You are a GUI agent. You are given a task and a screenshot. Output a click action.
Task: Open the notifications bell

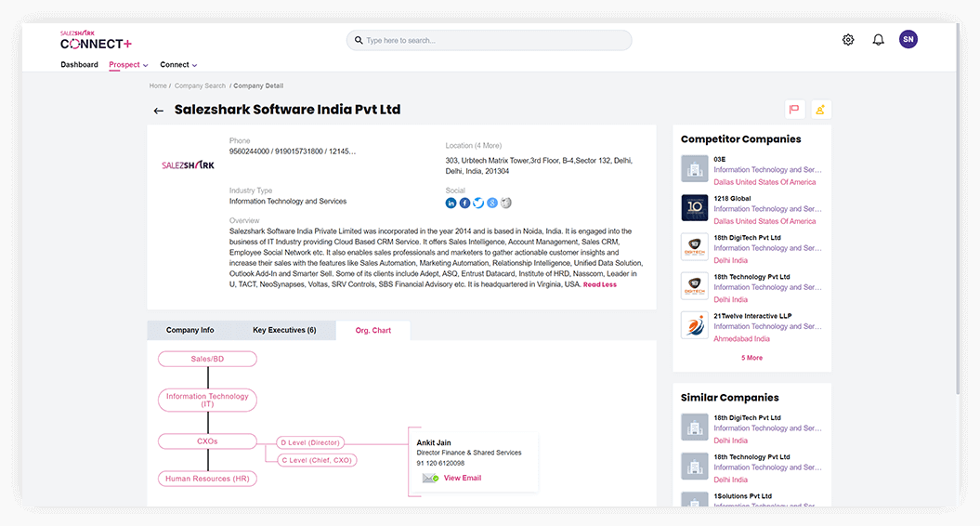tap(878, 40)
